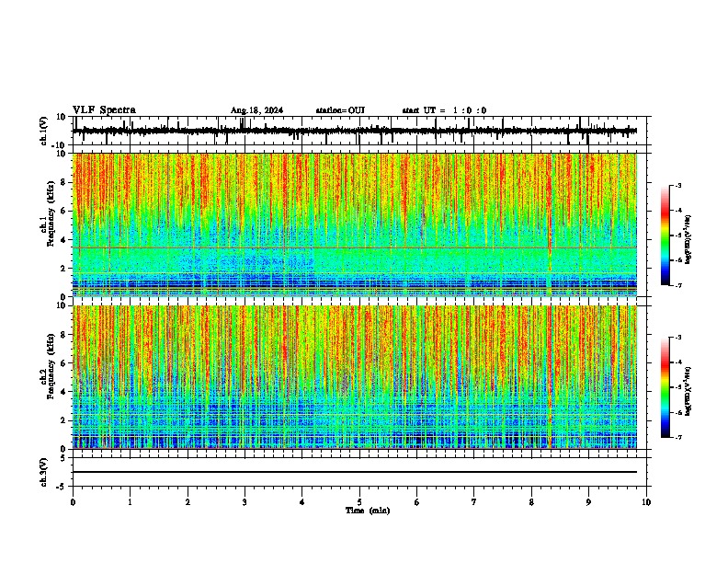The height and width of the screenshot is (563, 728).
Task: Click the "ch.1(V)" axis label at top
Action: click(x=44, y=131)
